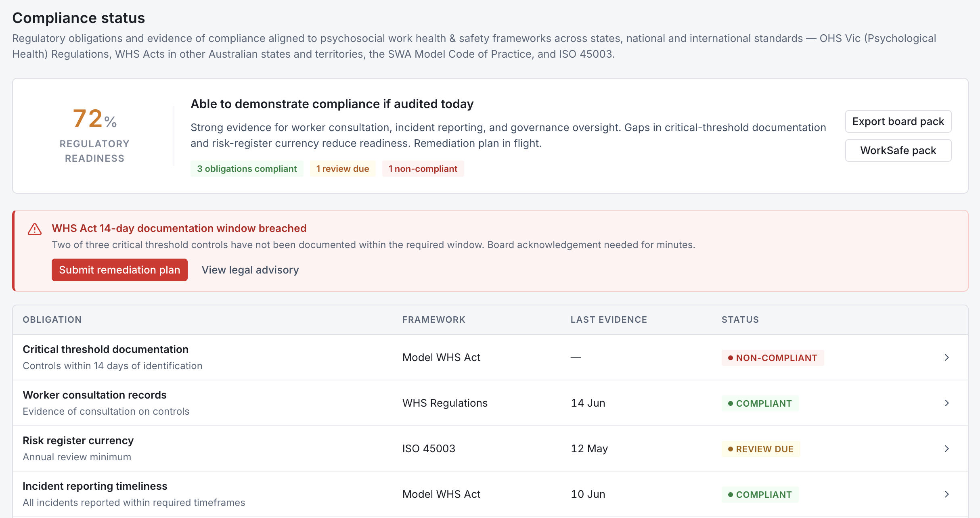Open Incident reporting timeliness obligation
Screen dimensions: 980x518
click(95, 486)
